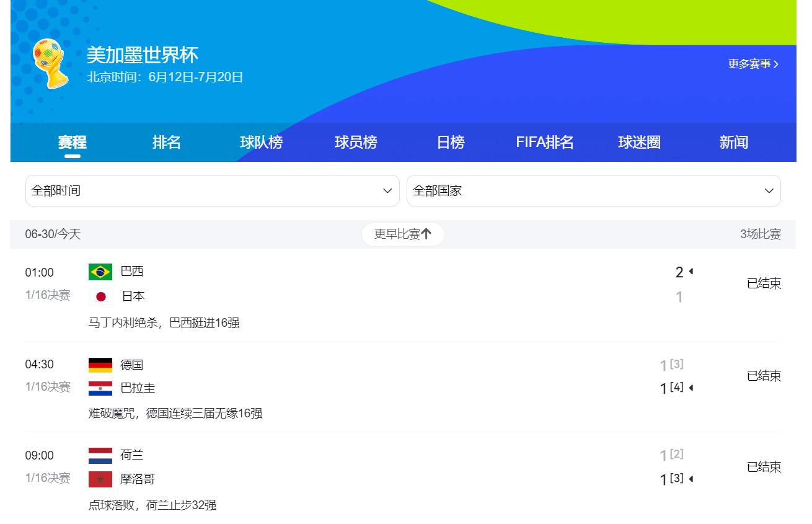Click the 更多赛事 link

(x=753, y=64)
